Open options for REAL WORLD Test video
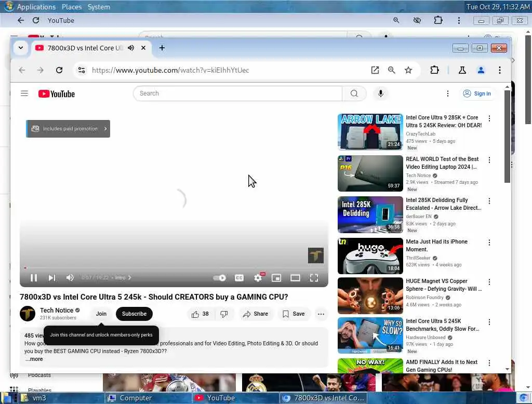 [x=489, y=160]
